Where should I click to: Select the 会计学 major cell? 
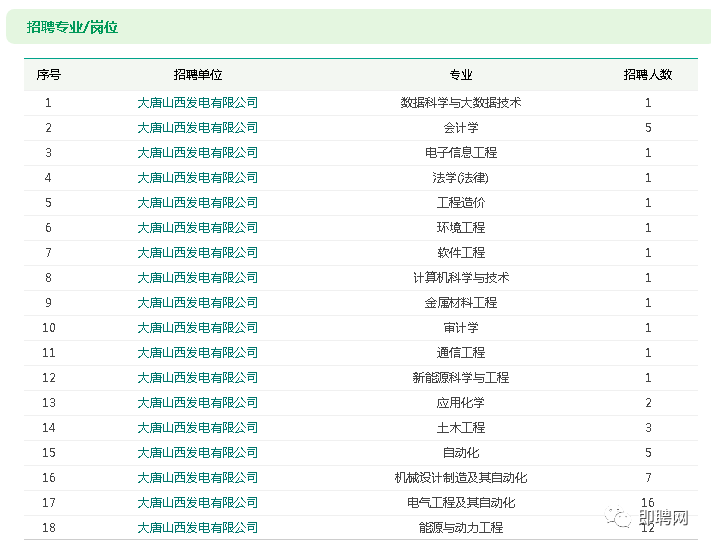pos(461,128)
